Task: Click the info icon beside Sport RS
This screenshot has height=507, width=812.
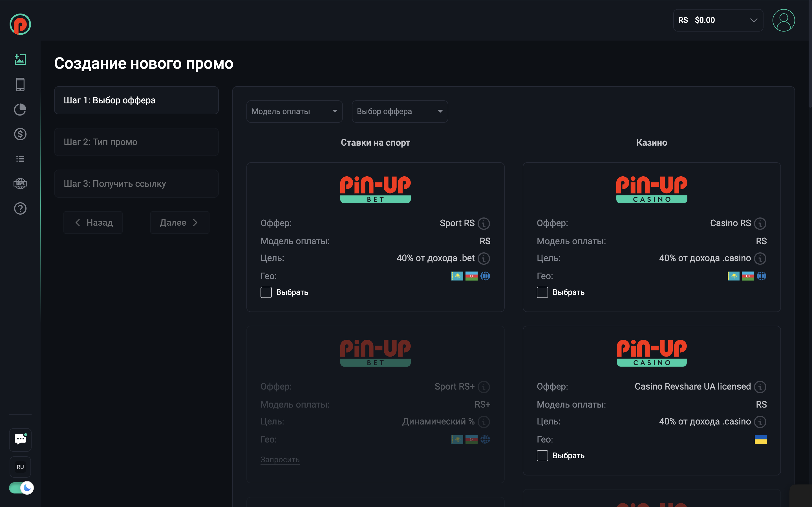Action: coord(484,224)
